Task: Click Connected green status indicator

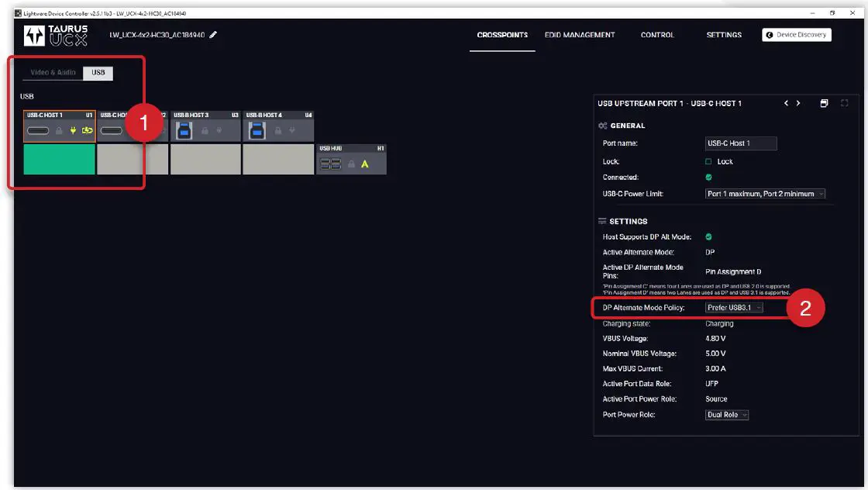Action: (x=708, y=178)
